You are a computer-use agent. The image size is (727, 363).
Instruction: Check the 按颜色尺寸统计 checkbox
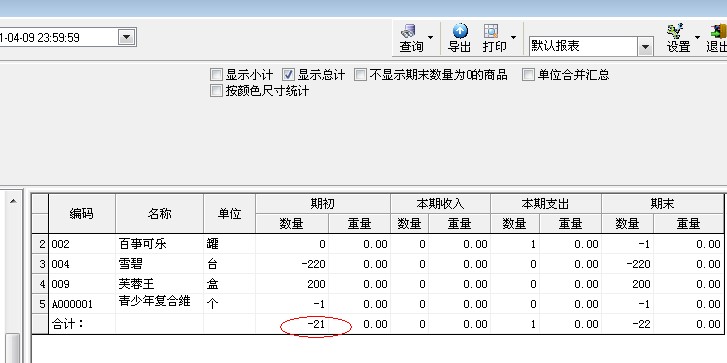click(x=217, y=90)
